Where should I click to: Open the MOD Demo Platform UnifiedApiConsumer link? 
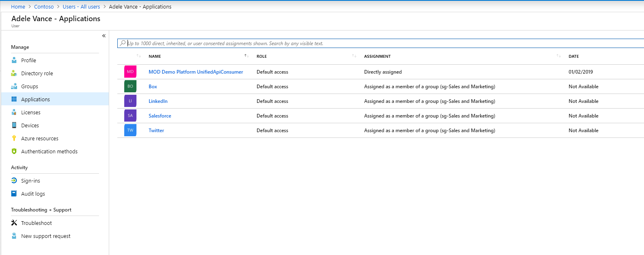(x=196, y=72)
